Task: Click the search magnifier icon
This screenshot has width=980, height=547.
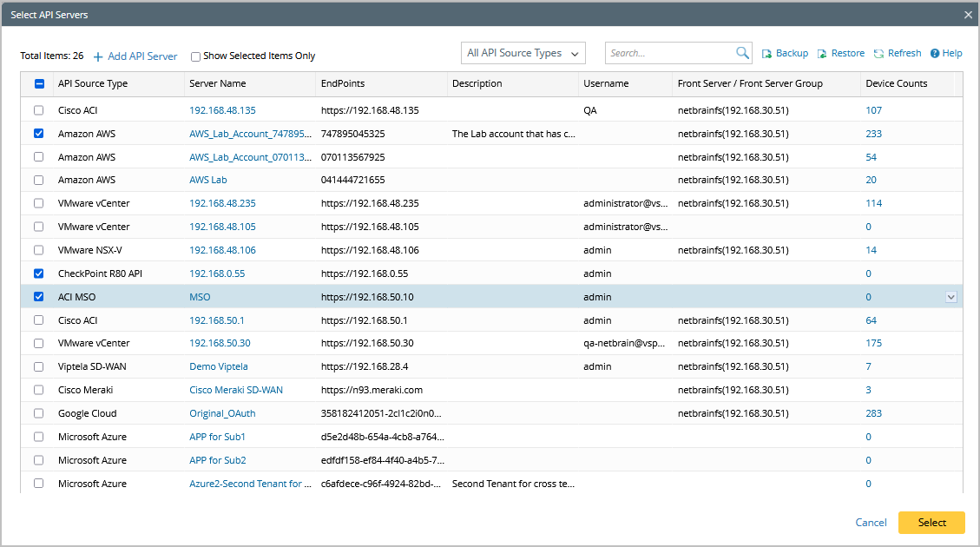Action: 742,53
